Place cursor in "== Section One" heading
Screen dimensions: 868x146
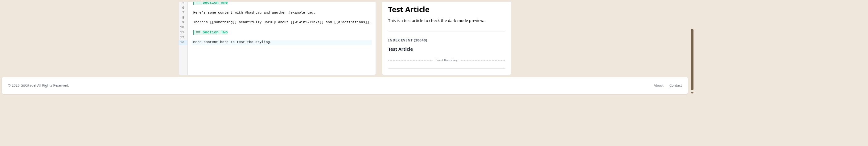click(x=212, y=3)
